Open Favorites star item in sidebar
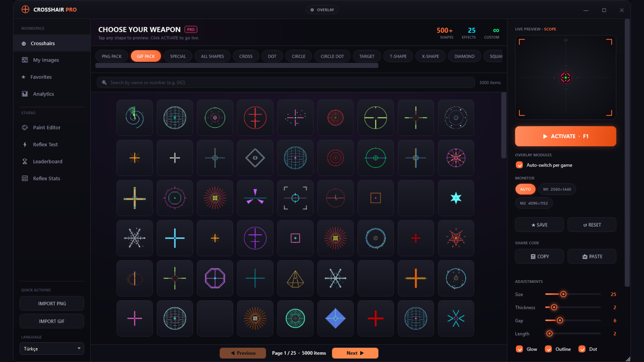Viewport: 644px width, 362px height. coord(52,77)
